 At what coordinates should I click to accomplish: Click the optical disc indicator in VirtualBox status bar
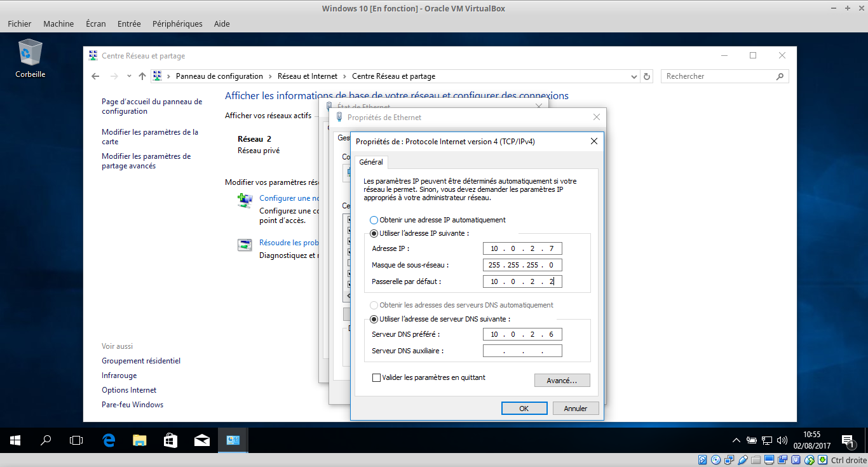(715, 460)
